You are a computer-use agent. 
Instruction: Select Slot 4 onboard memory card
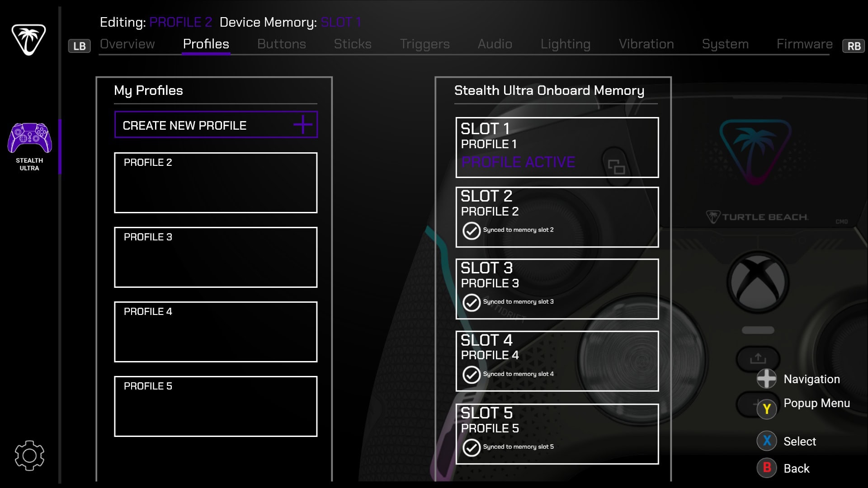point(557,361)
